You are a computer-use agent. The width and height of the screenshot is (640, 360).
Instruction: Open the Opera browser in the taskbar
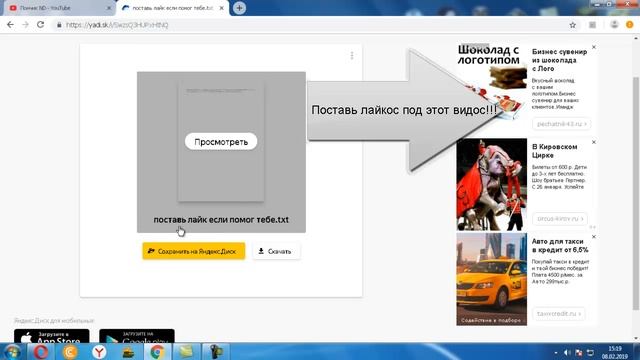tap(40, 351)
